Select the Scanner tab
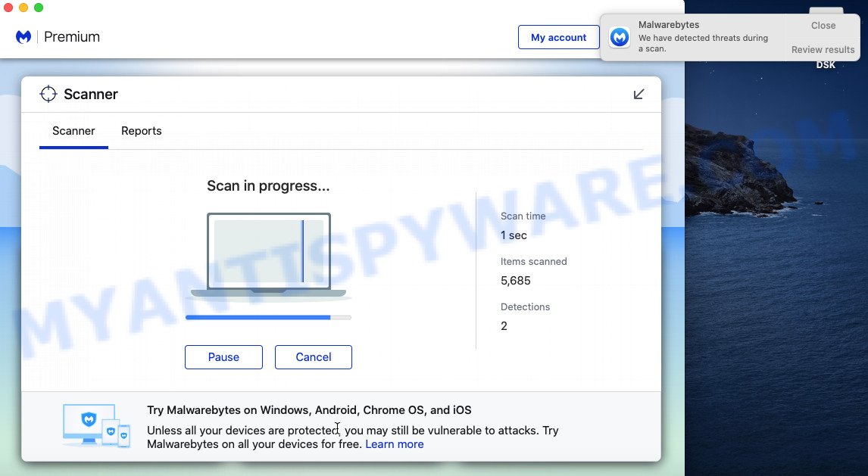Image resolution: width=868 pixels, height=476 pixels. [x=73, y=131]
